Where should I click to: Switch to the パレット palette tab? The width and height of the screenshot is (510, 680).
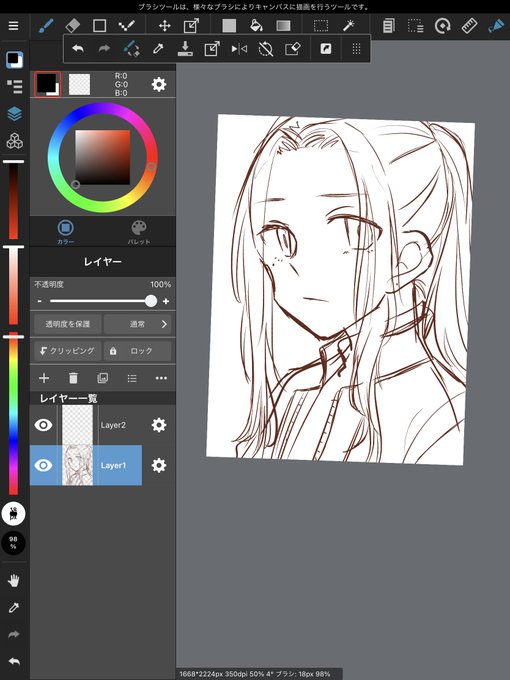click(139, 232)
